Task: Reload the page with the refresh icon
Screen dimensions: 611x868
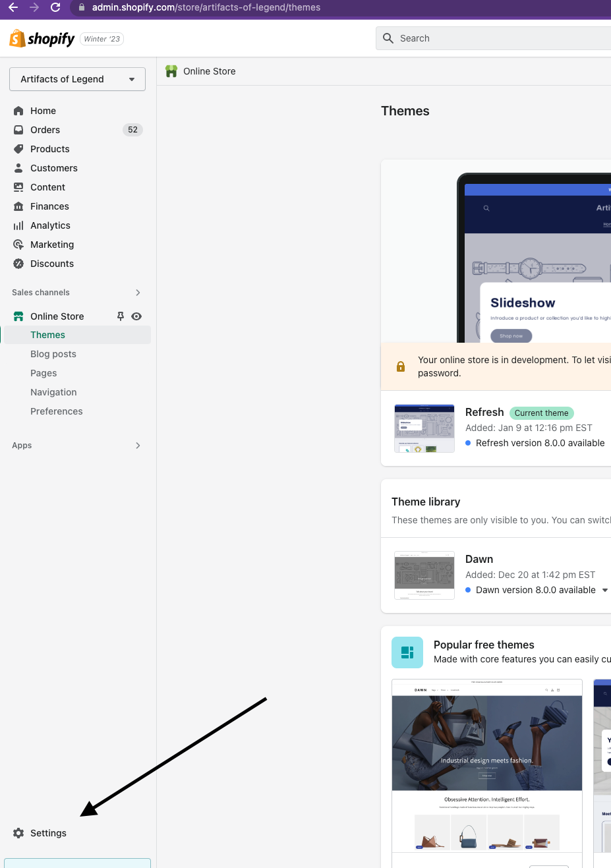Action: [55, 7]
